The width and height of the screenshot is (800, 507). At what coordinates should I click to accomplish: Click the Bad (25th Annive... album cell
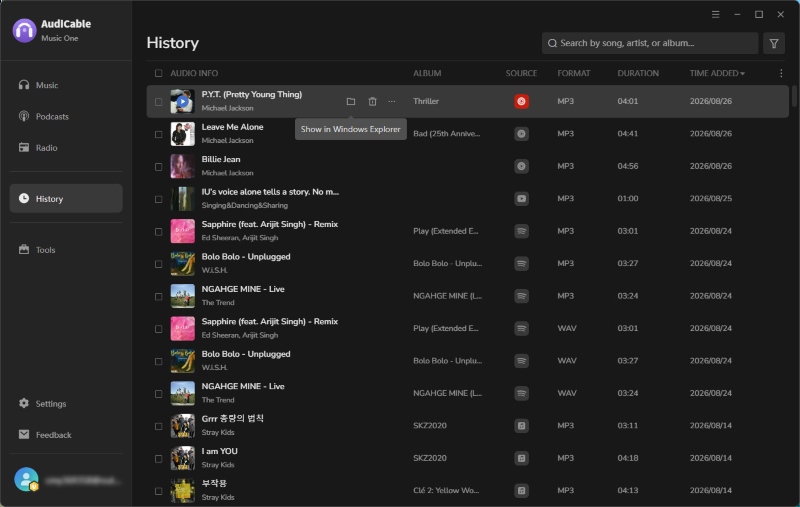click(446, 134)
